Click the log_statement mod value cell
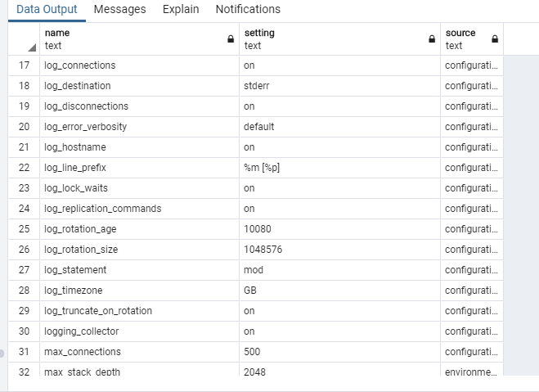 point(254,270)
